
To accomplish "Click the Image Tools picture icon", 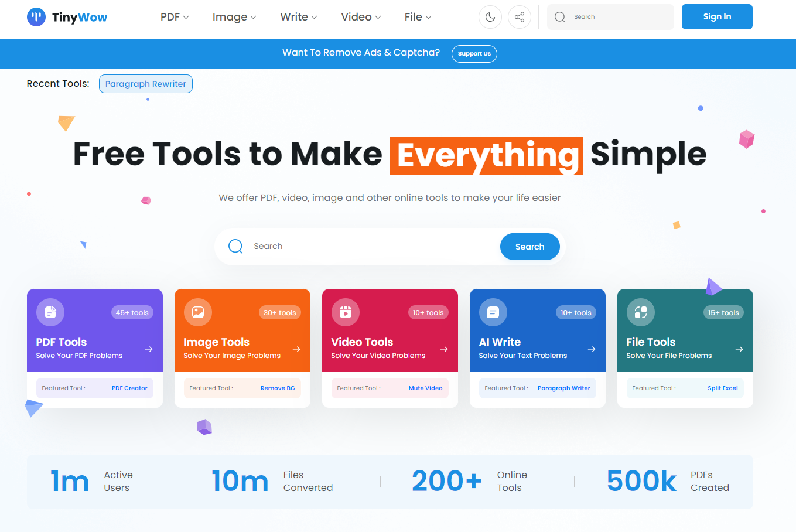I will pyautogui.click(x=198, y=312).
